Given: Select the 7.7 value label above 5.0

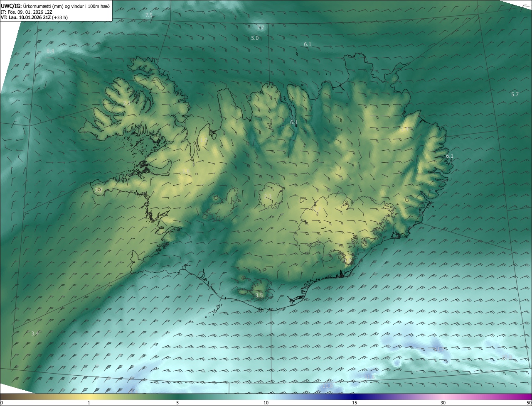Looking at the screenshot, I should pyautogui.click(x=261, y=28).
